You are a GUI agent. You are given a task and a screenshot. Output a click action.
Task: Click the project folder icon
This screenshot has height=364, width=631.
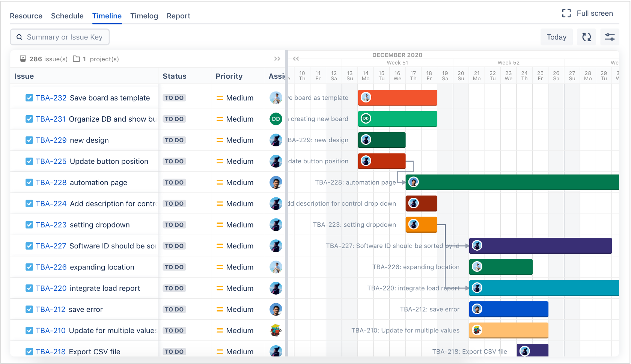[x=77, y=59]
